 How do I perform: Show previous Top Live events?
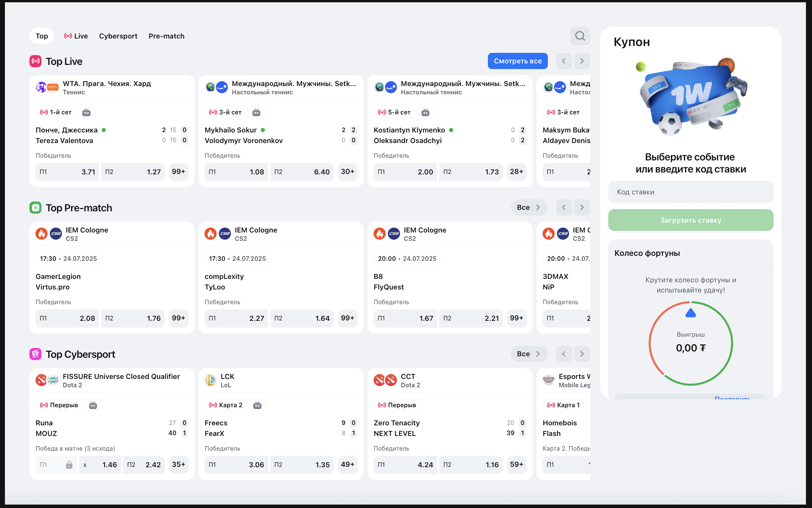click(564, 61)
